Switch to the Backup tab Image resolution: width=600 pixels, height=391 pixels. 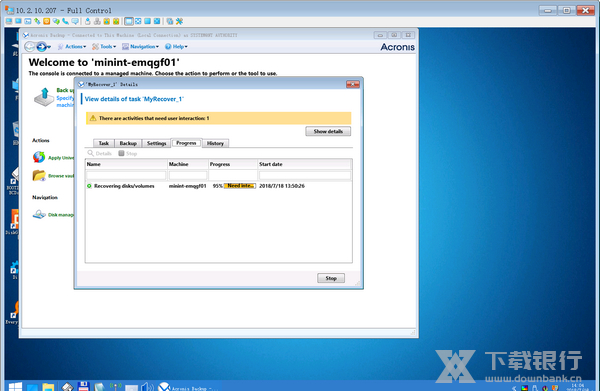128,143
